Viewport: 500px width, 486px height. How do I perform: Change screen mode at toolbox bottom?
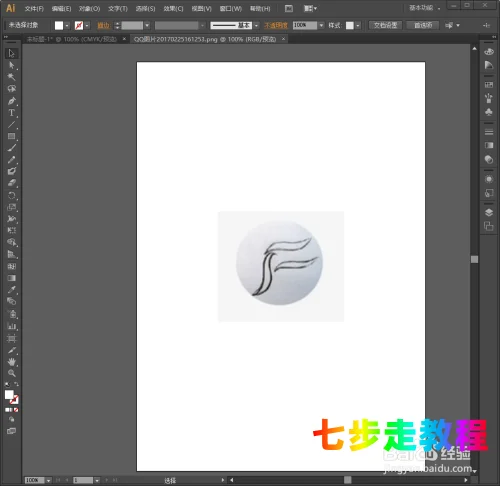point(11,431)
